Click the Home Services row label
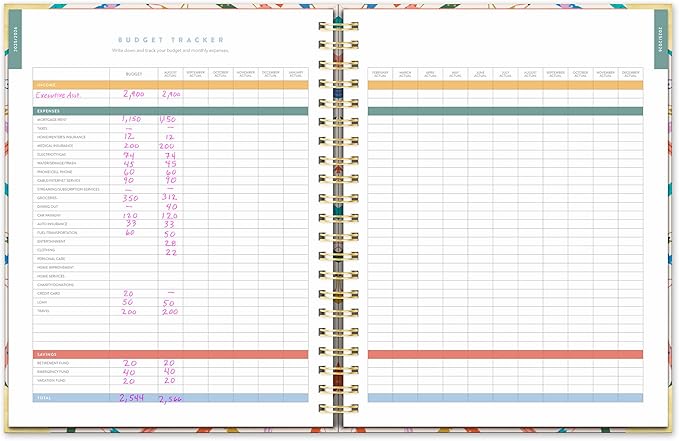 click(51, 276)
